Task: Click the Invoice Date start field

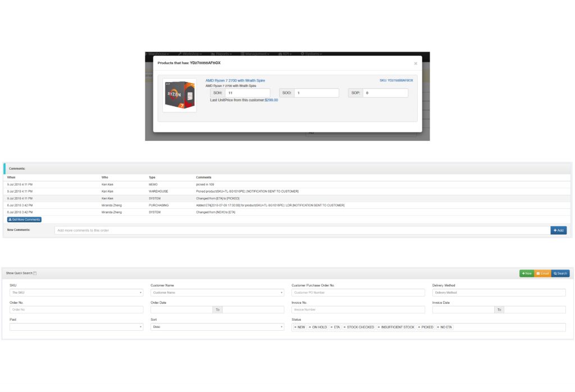Action: coord(463,309)
